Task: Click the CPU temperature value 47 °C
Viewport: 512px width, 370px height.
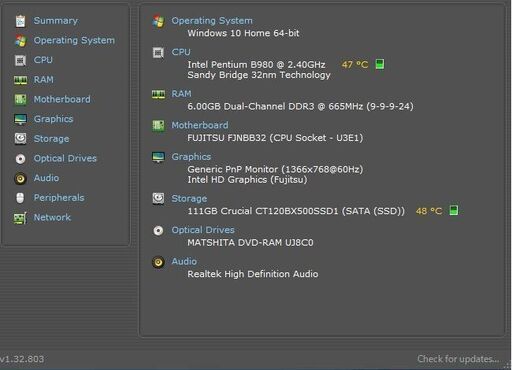Action: (x=355, y=64)
